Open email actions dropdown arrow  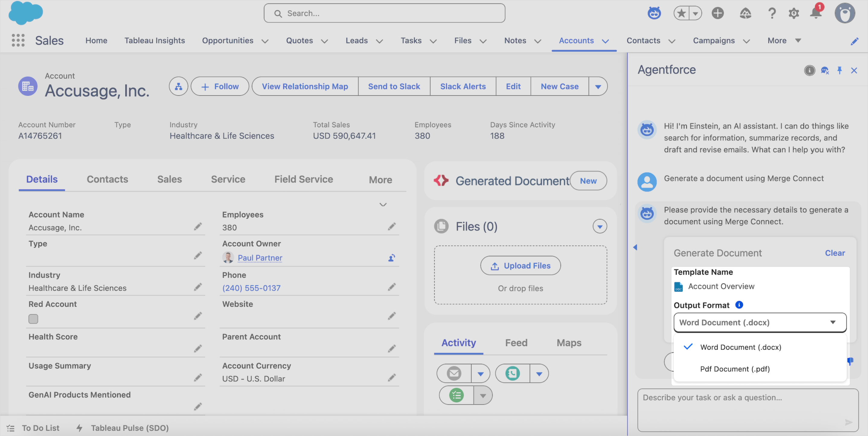coord(481,374)
